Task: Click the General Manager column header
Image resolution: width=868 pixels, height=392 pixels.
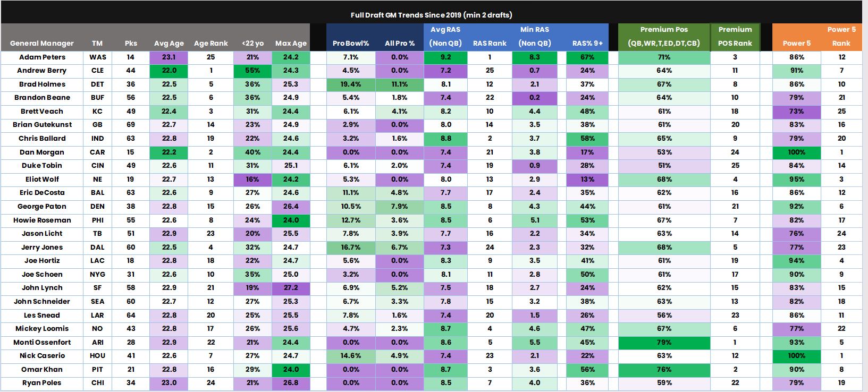Action: tap(42, 44)
